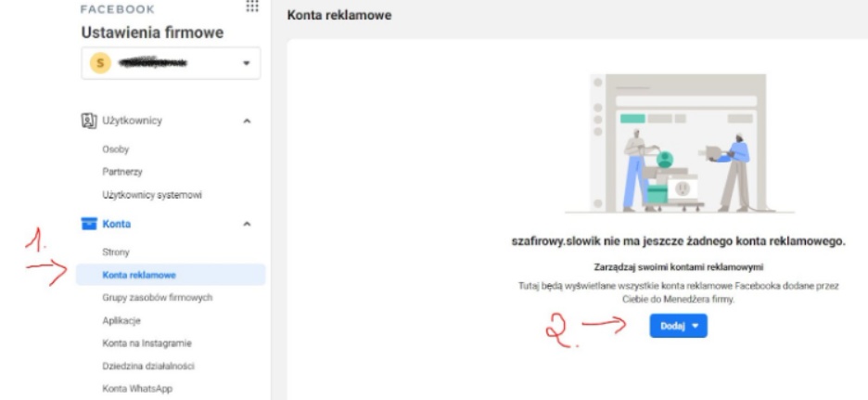Open the business account selector dropdown

171,63
